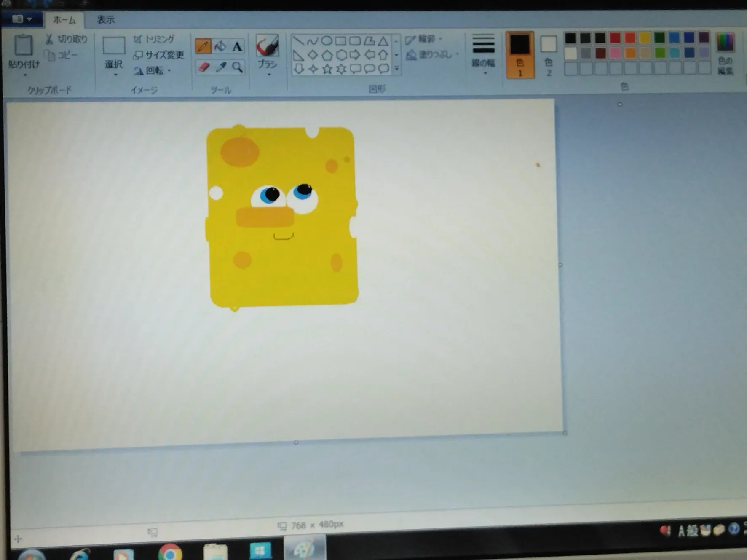Click the canvas bottom-center resize handle

click(x=296, y=442)
